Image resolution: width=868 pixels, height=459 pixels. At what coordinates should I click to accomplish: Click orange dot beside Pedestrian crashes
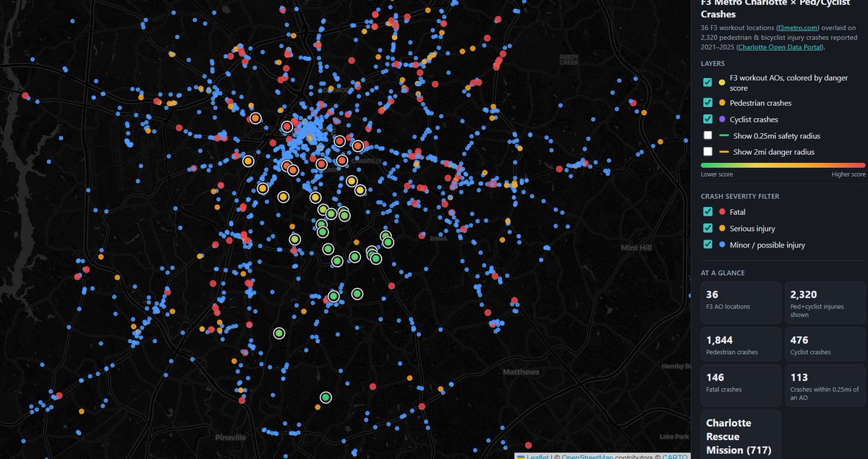pyautogui.click(x=723, y=103)
